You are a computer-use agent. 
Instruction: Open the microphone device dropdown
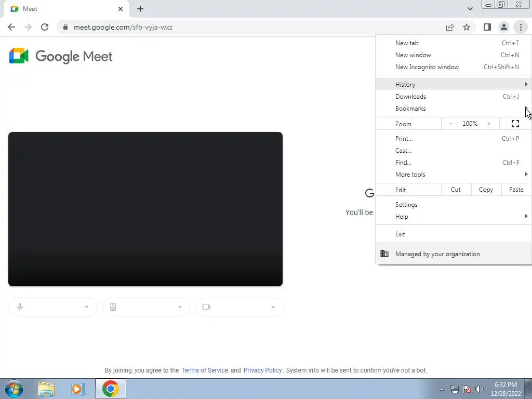52,307
